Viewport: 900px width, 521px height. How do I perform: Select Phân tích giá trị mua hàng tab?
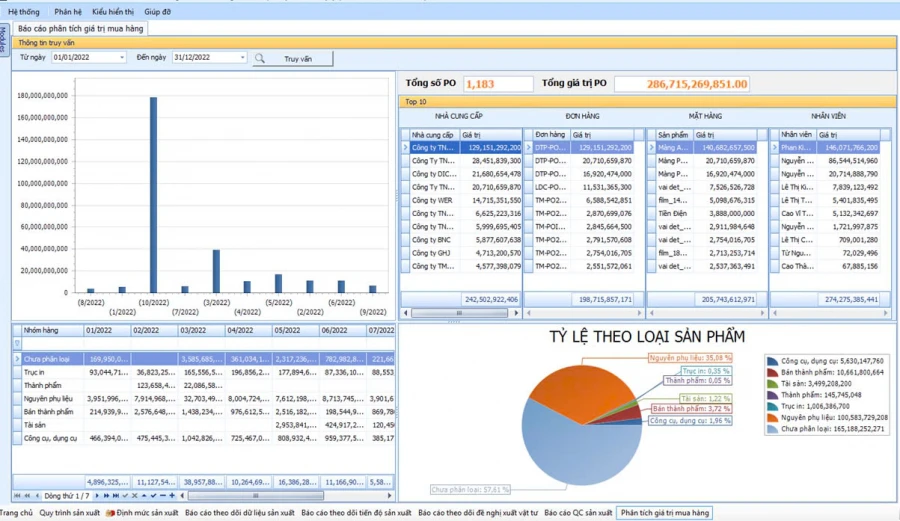pyautogui.click(x=665, y=513)
